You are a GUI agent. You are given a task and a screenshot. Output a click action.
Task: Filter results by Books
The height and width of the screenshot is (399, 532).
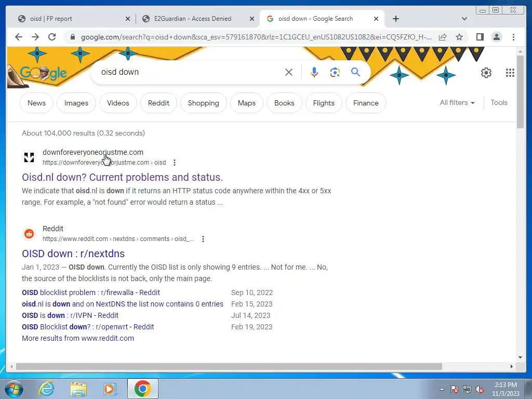pos(284,103)
